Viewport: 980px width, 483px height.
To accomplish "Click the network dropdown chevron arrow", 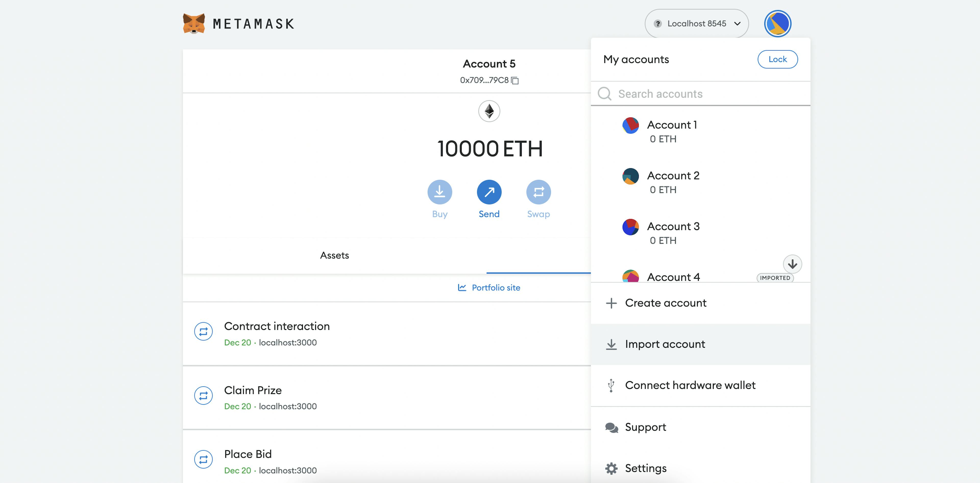I will (x=737, y=23).
